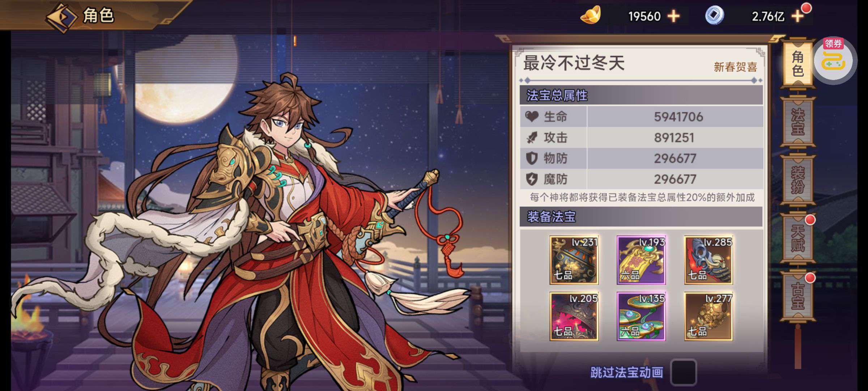
Task: Switch to the 古宝 side tab
Action: [x=798, y=296]
